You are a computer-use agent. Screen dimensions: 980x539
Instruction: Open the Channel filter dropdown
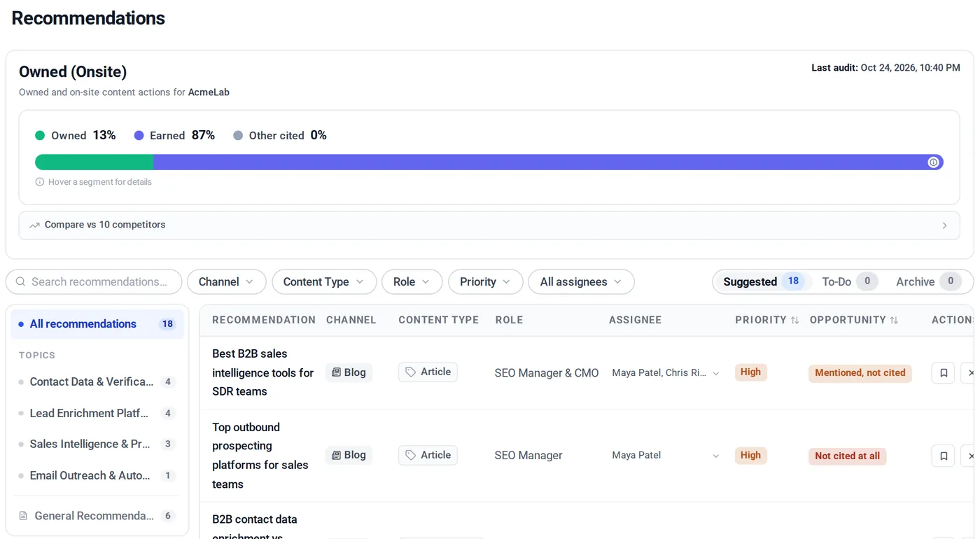(x=226, y=281)
